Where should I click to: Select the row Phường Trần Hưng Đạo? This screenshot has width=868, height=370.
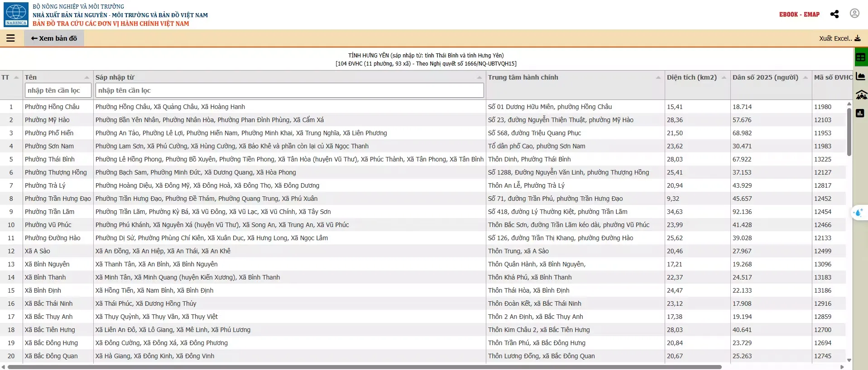423,199
